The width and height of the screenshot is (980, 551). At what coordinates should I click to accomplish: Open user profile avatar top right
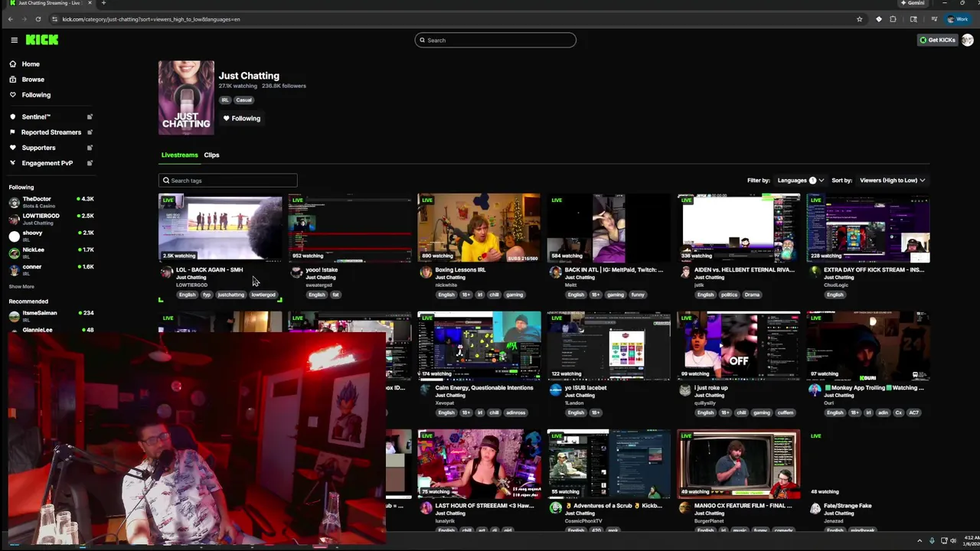968,40
